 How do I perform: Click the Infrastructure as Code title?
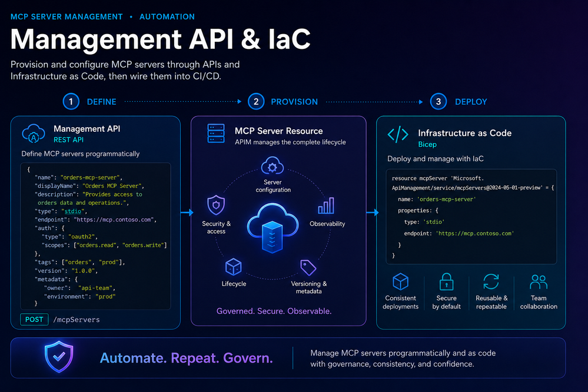464,133
